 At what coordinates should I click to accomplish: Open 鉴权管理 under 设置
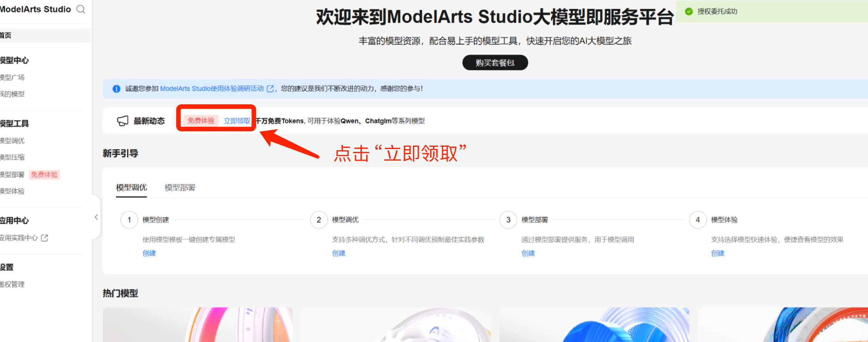(12, 285)
